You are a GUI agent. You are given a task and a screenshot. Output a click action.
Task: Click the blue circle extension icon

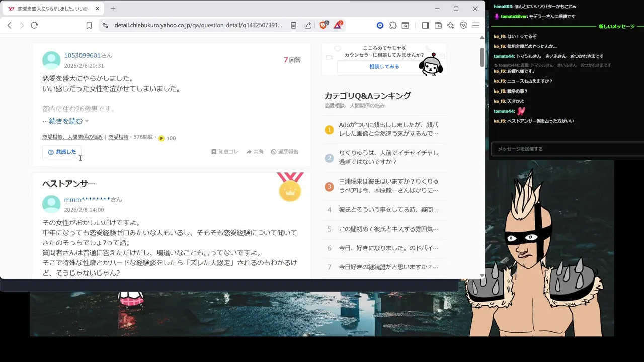coord(380,25)
